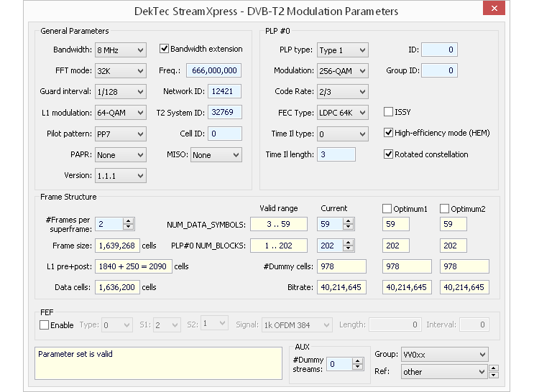Click the Dummy streams value field
The height and width of the screenshot is (392, 534).
pyautogui.click(x=339, y=364)
